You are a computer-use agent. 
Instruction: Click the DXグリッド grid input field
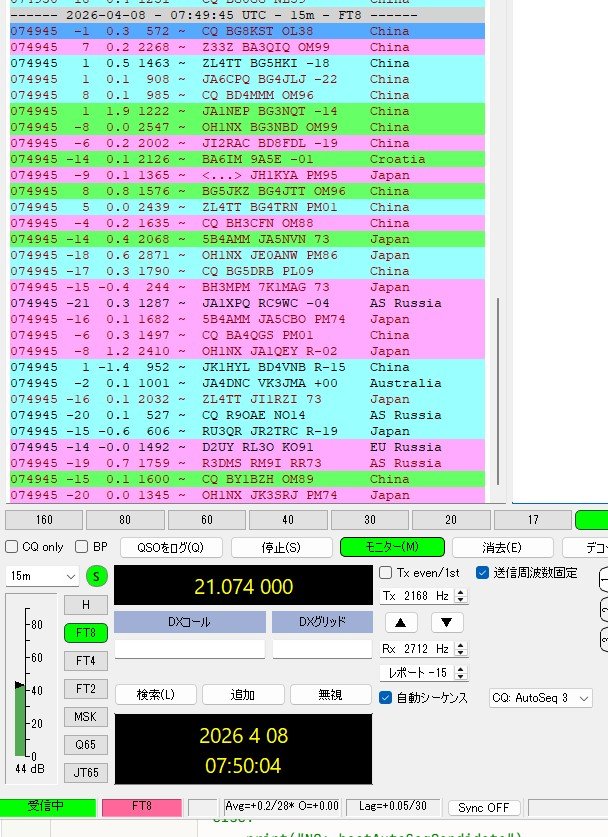pos(322,649)
